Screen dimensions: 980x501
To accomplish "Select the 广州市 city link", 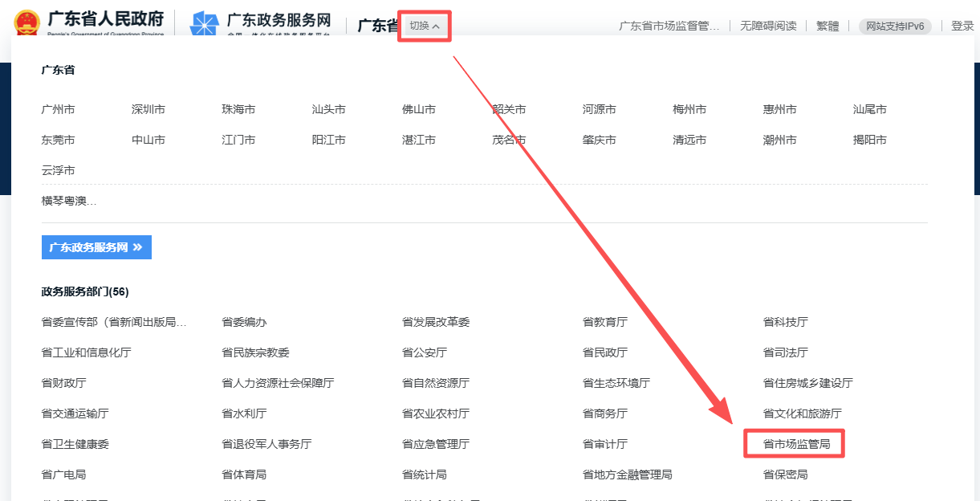I will (x=57, y=109).
